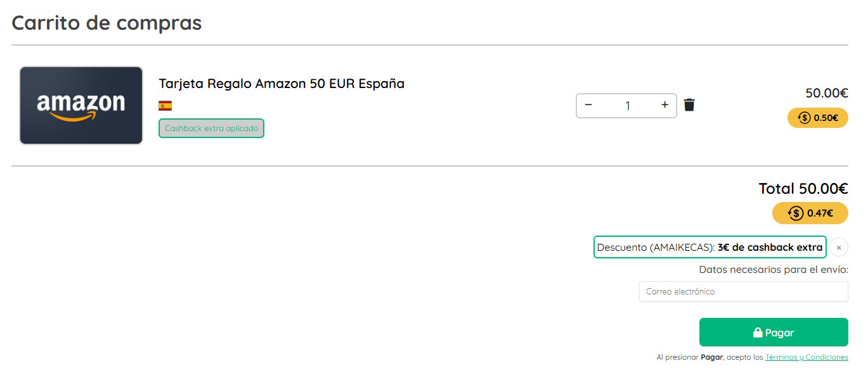Click the 'Cashback extra aplicado' badge
This screenshot has height=373, width=868.
point(211,128)
